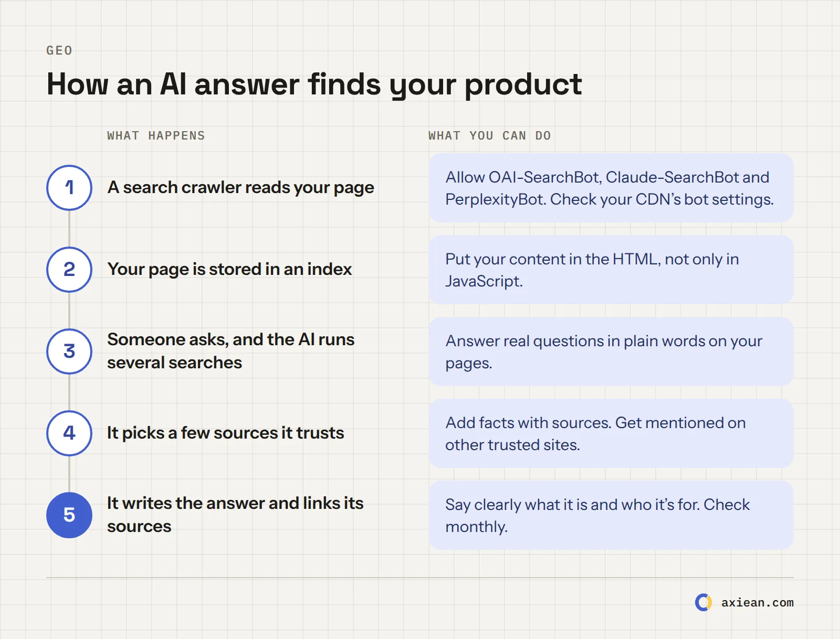
Task: Click the 'WHAT YOU CAN DO' column header
Action: (x=489, y=136)
